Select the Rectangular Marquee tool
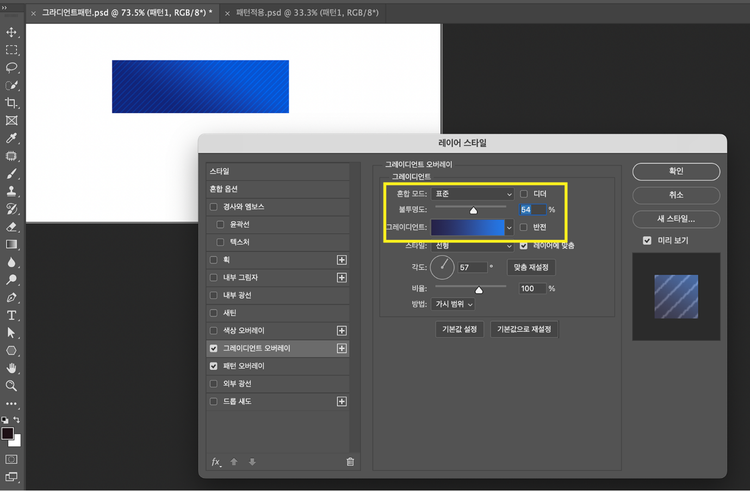Image resolution: width=750 pixels, height=491 pixels. tap(11, 50)
